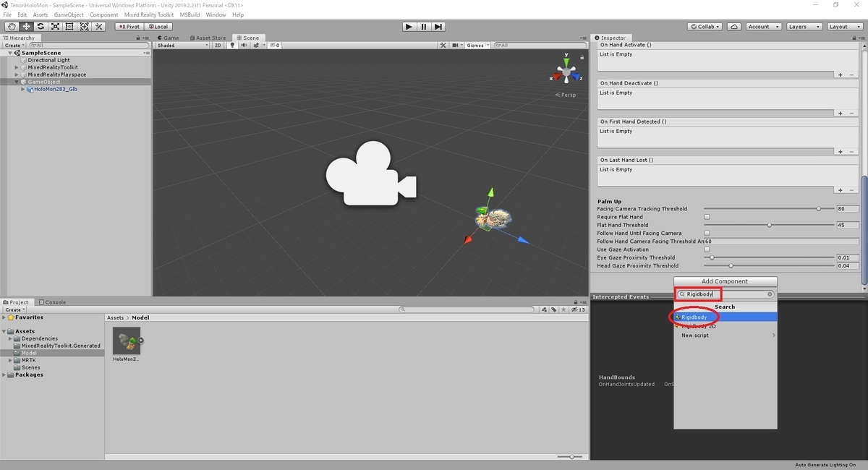The width and height of the screenshot is (868, 470).
Task: Click Search by Type icon in Project
Action: coord(544,309)
